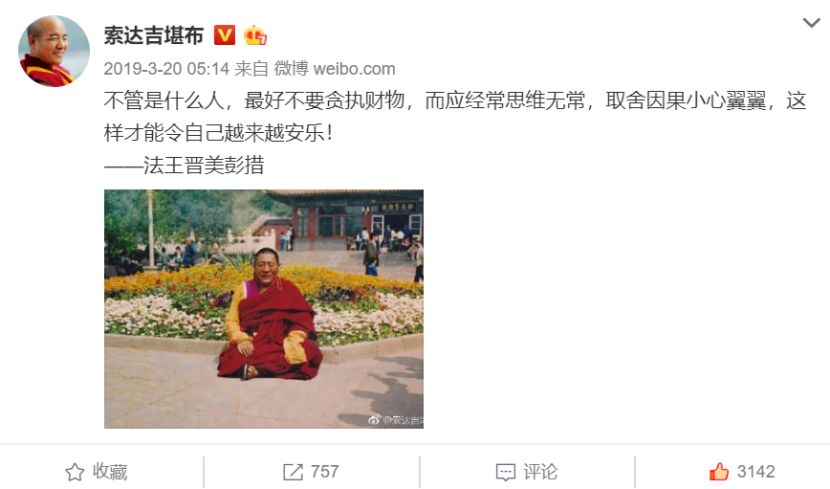830x489 pixels.
Task: Click the comment bubble icon
Action: [506, 472]
